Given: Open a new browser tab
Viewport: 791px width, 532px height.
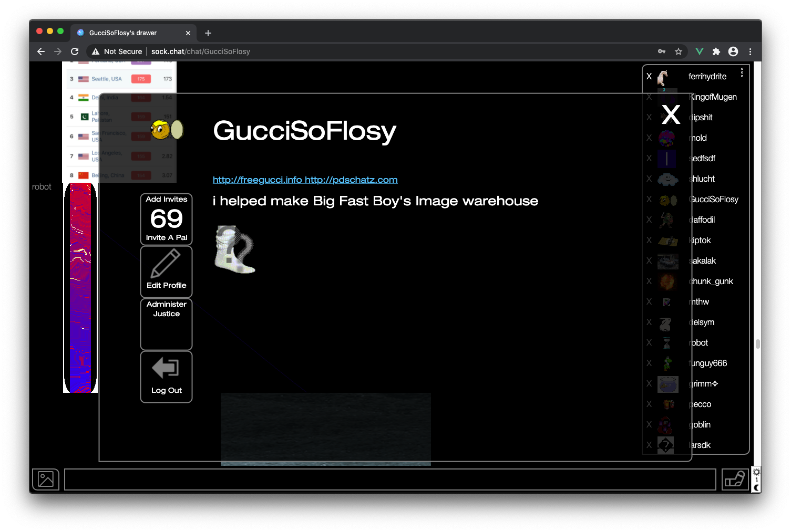Looking at the screenshot, I should tap(208, 33).
